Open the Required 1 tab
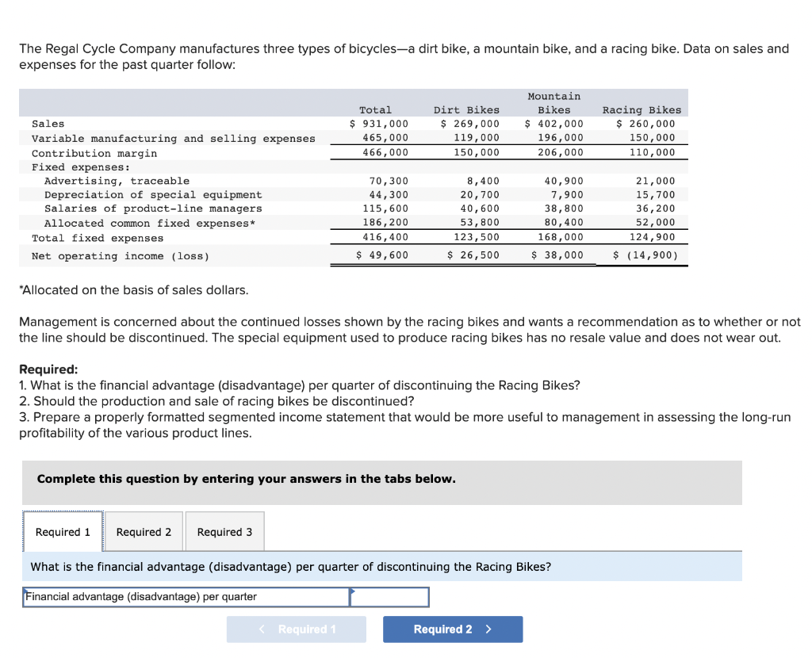Image resolution: width=812 pixels, height=658 pixels. (x=63, y=532)
